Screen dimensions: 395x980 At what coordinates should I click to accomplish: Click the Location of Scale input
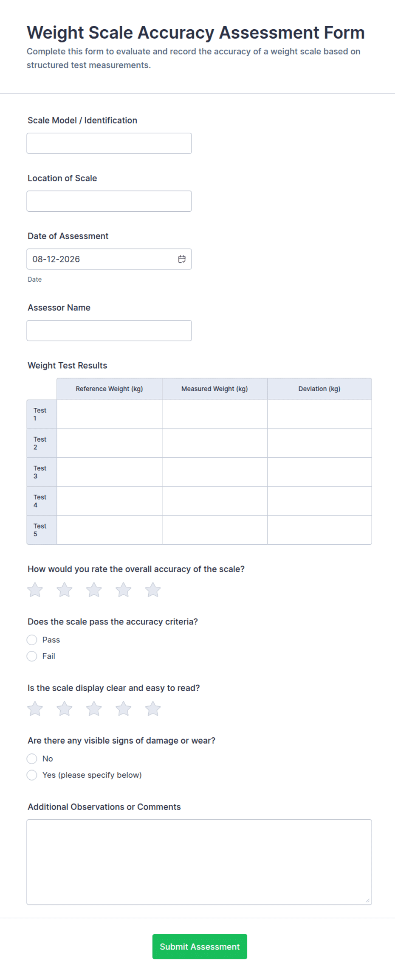click(x=109, y=201)
